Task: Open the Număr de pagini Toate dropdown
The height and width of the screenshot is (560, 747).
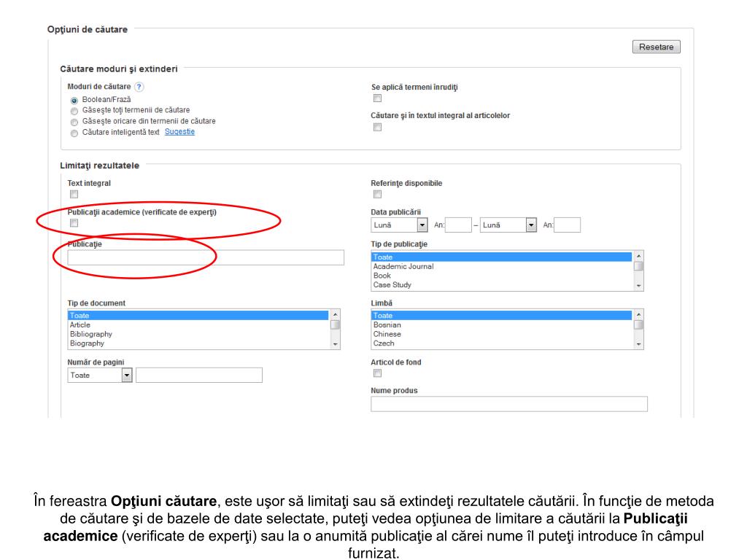Action: click(99, 376)
